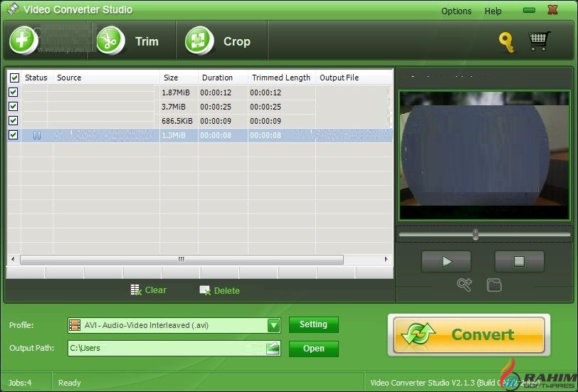The image size is (578, 392).
Task: Click the gold key register icon
Action: click(x=507, y=43)
